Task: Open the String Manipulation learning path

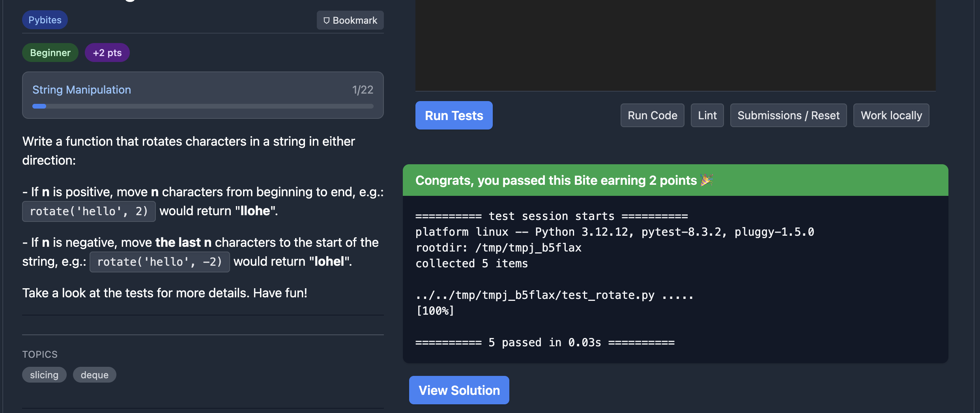Action: (81, 90)
